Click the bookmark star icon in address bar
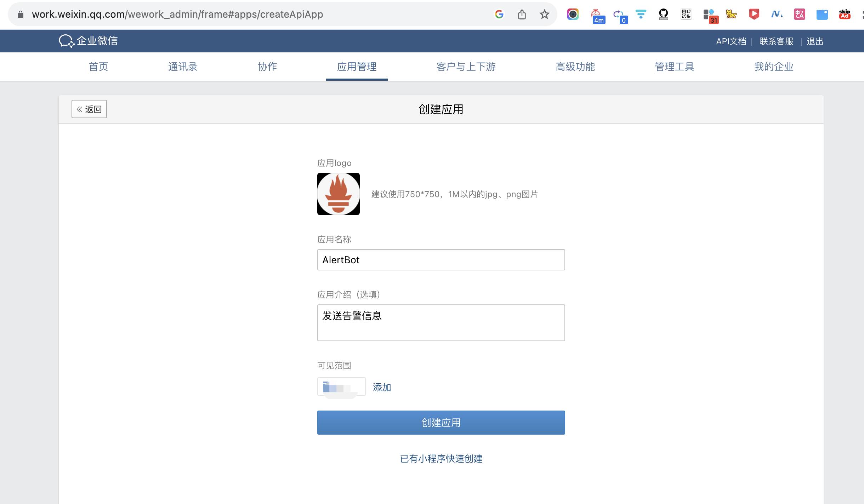864x504 pixels. tap(544, 15)
